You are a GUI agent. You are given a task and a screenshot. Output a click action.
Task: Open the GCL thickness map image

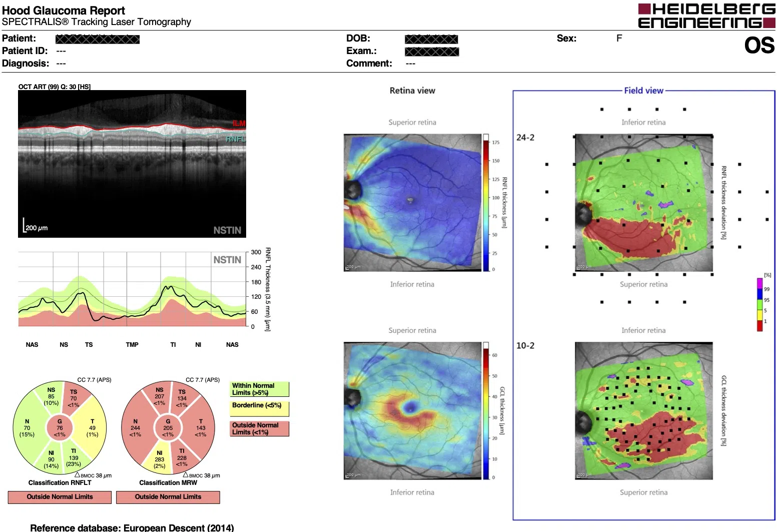[x=413, y=411]
